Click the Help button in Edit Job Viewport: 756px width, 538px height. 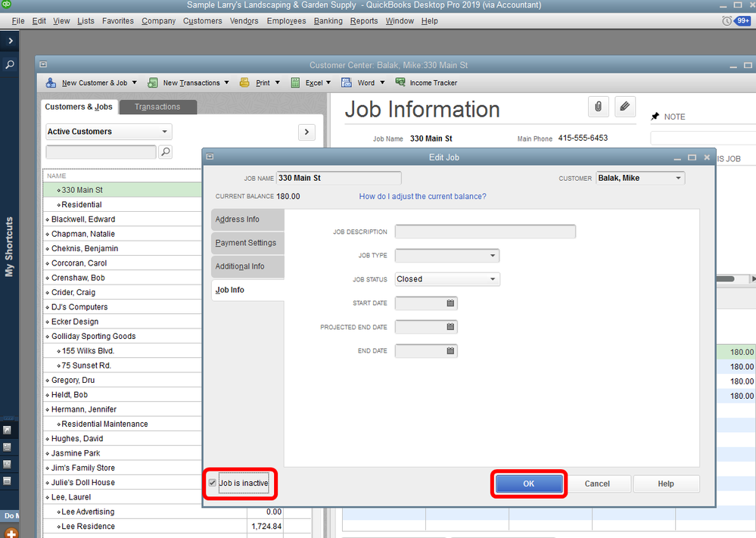666,484
